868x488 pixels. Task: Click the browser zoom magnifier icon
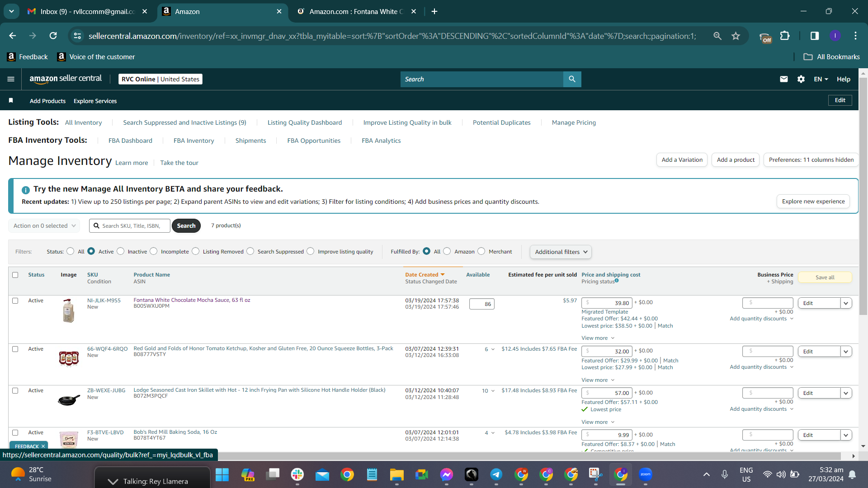pyautogui.click(x=717, y=36)
